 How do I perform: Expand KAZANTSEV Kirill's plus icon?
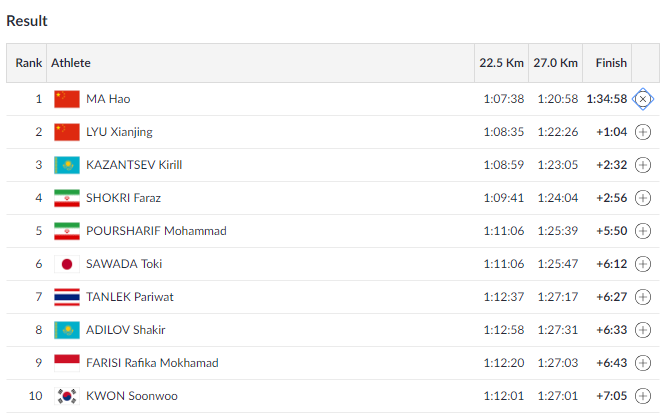click(x=643, y=165)
